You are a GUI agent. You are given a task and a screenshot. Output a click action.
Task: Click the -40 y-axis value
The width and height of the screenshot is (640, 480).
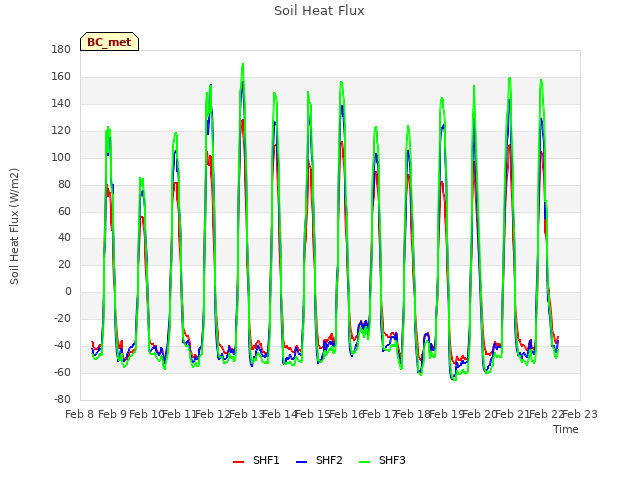62,346
